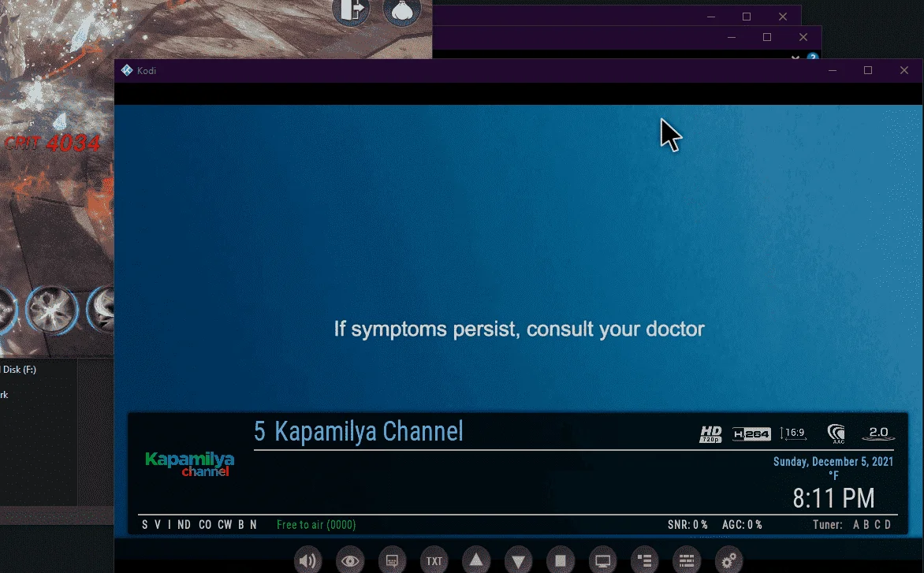The image size is (924, 573).
Task: Click the HD 720p resolution badge
Action: (710, 434)
